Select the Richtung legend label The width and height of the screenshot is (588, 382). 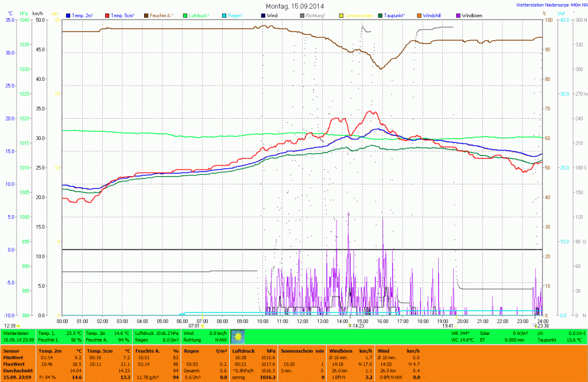click(x=315, y=14)
